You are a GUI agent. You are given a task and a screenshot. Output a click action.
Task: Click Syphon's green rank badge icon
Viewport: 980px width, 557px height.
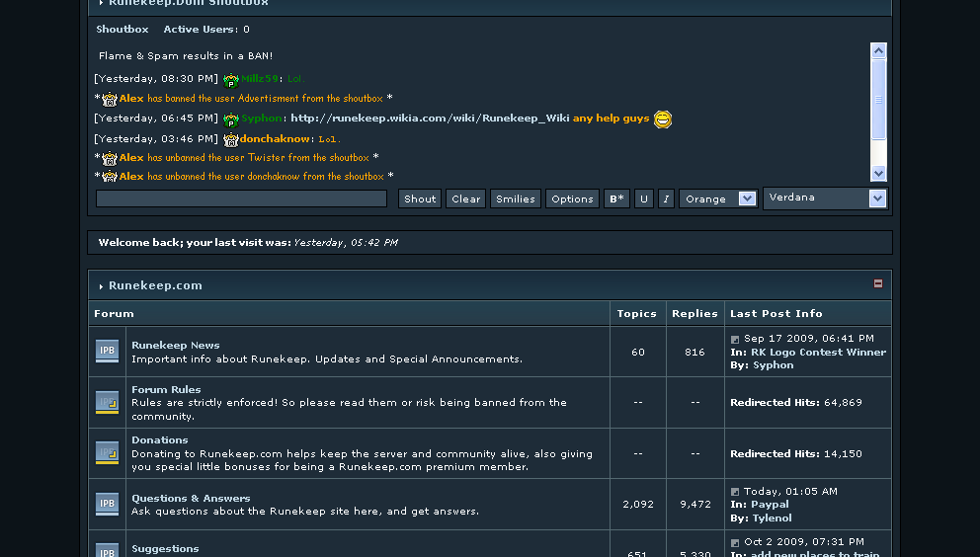[x=231, y=119]
